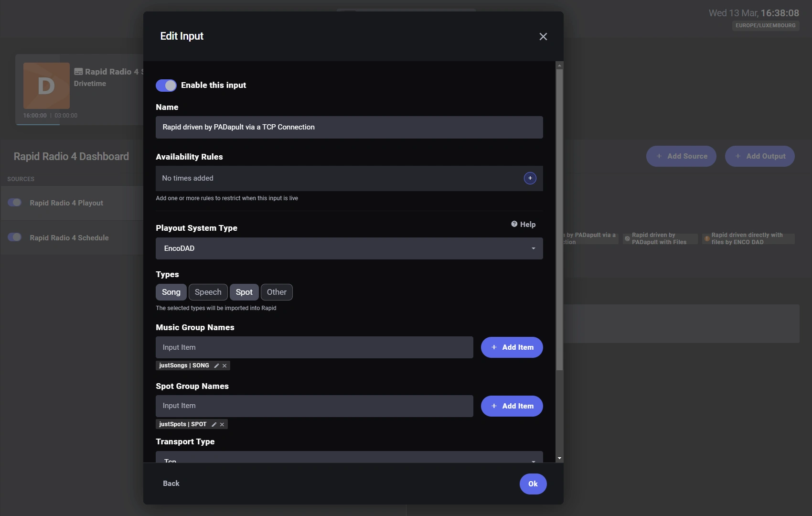This screenshot has width=812, height=516.
Task: Toggle the Enable this input switch
Action: coord(166,86)
